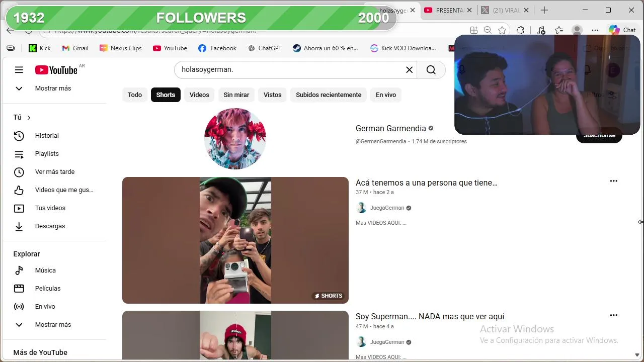The width and height of the screenshot is (644, 362).
Task: Click Más de YouTube heading
Action: tap(40, 353)
